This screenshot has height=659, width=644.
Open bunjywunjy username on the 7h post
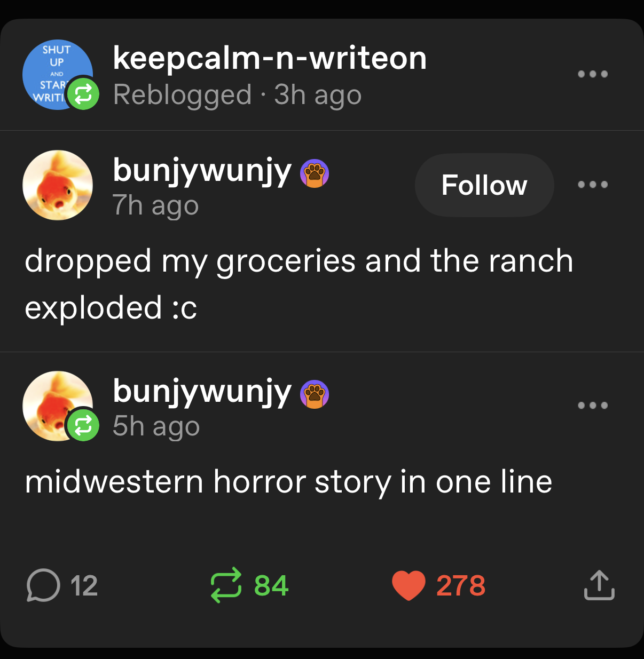[x=202, y=171]
